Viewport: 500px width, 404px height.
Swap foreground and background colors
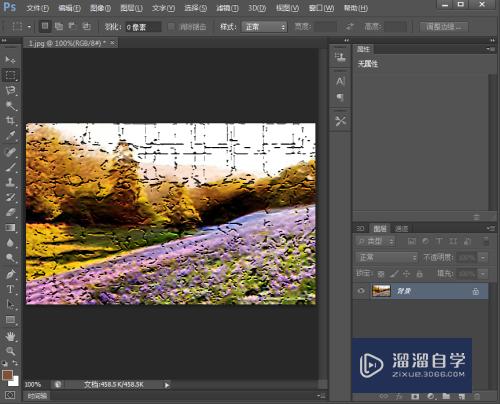coord(16,363)
